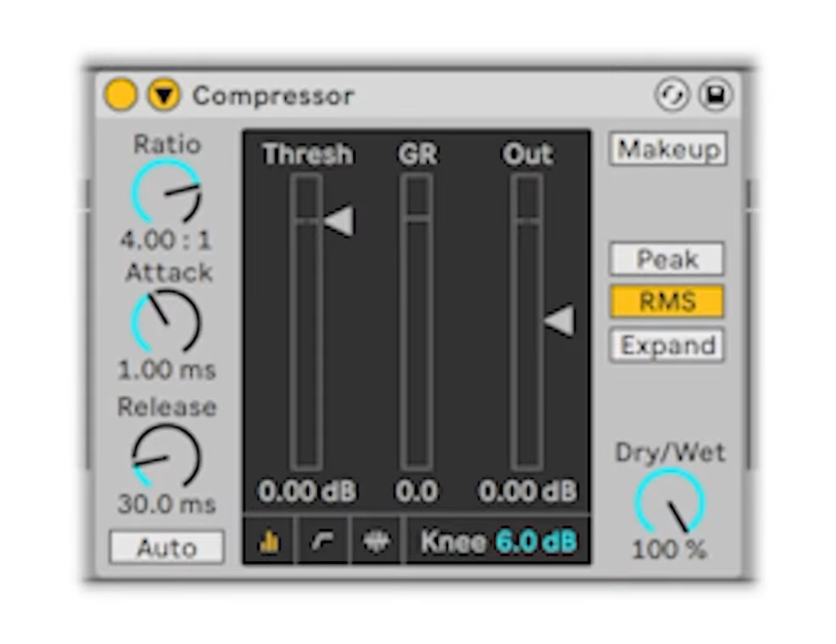Enable the Makeup gain button
This screenshot has width=836, height=644.
[x=668, y=149]
